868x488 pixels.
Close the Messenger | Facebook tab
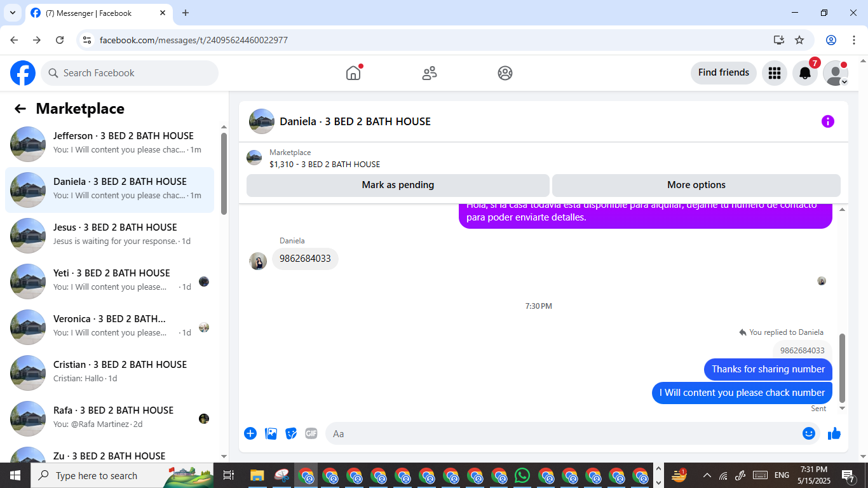(x=163, y=13)
